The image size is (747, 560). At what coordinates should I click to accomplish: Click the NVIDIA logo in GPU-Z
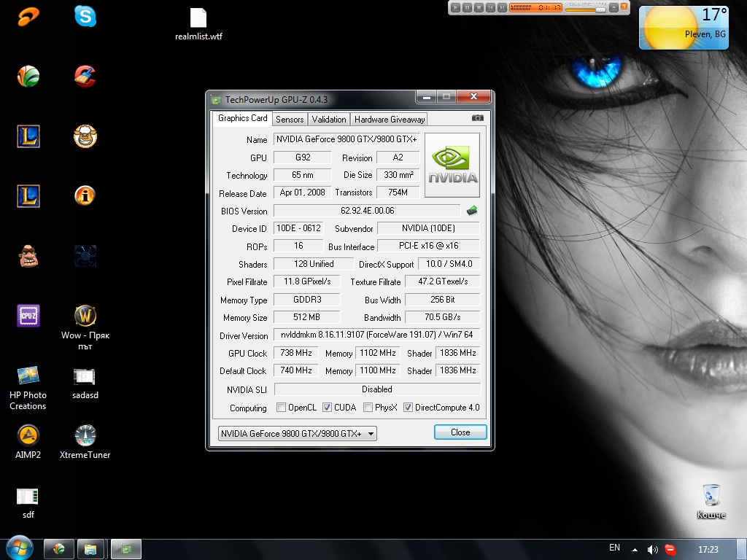452,165
